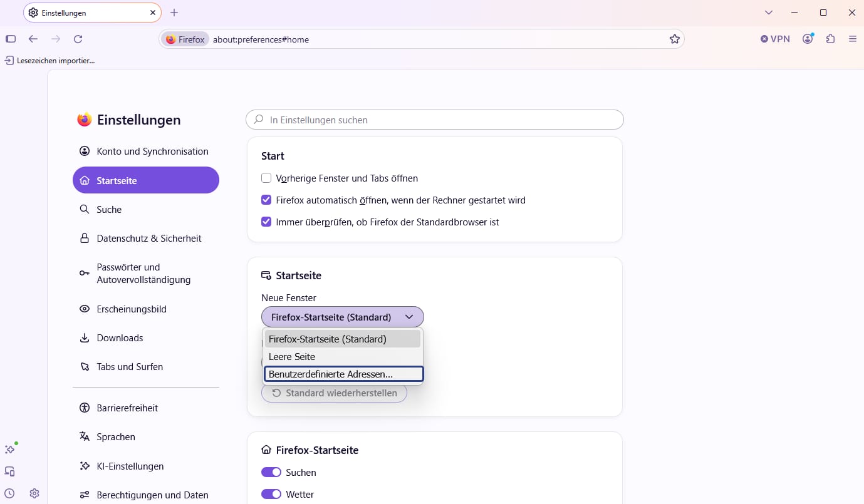Click the address bar URL text
864x504 pixels.
tap(261, 39)
